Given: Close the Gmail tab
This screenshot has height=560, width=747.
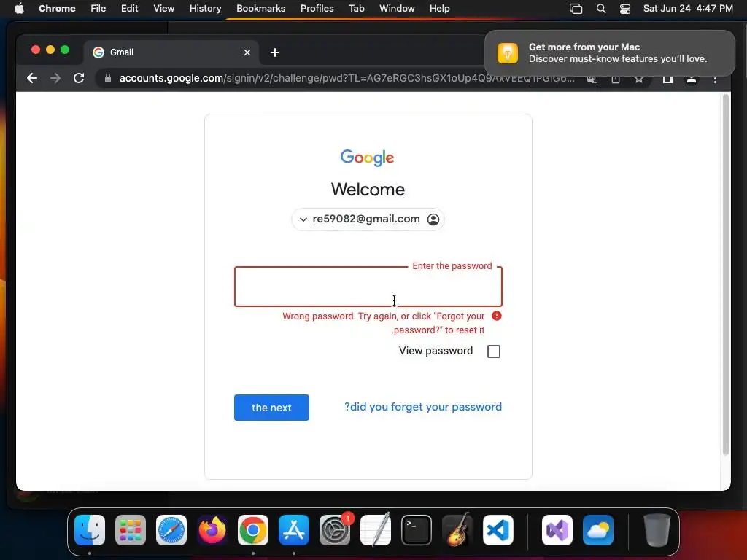Looking at the screenshot, I should pyautogui.click(x=247, y=52).
